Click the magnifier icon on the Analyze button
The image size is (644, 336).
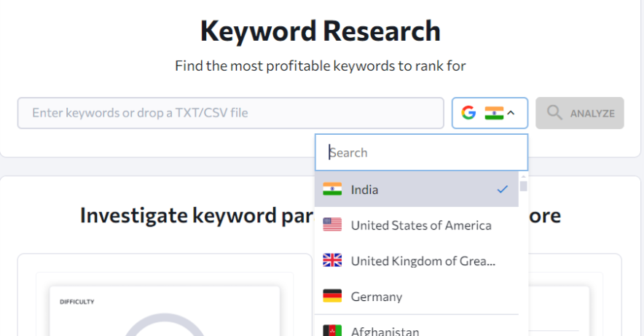click(x=554, y=113)
